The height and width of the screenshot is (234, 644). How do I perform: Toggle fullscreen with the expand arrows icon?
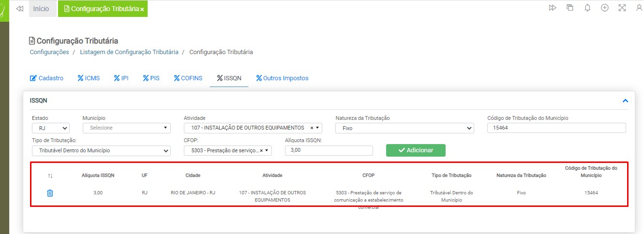coord(622,8)
